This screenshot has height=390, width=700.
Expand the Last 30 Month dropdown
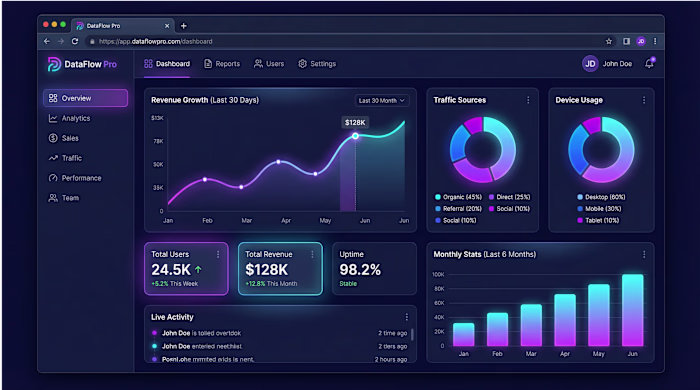pos(382,100)
